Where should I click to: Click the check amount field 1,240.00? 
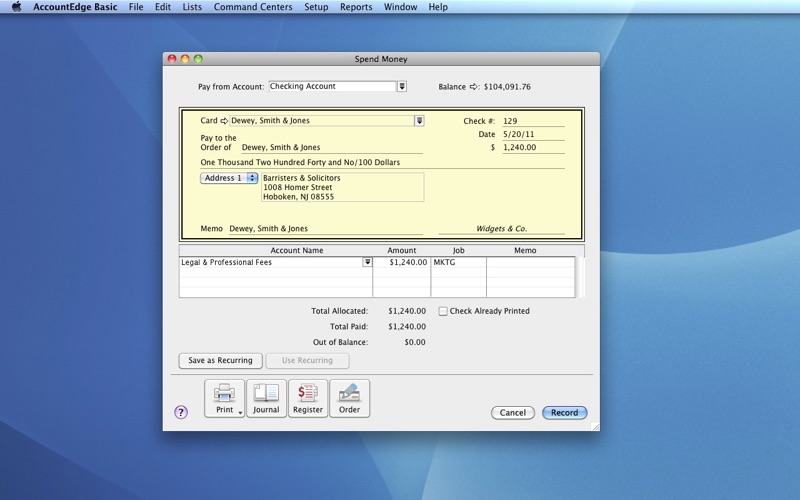[x=533, y=148]
